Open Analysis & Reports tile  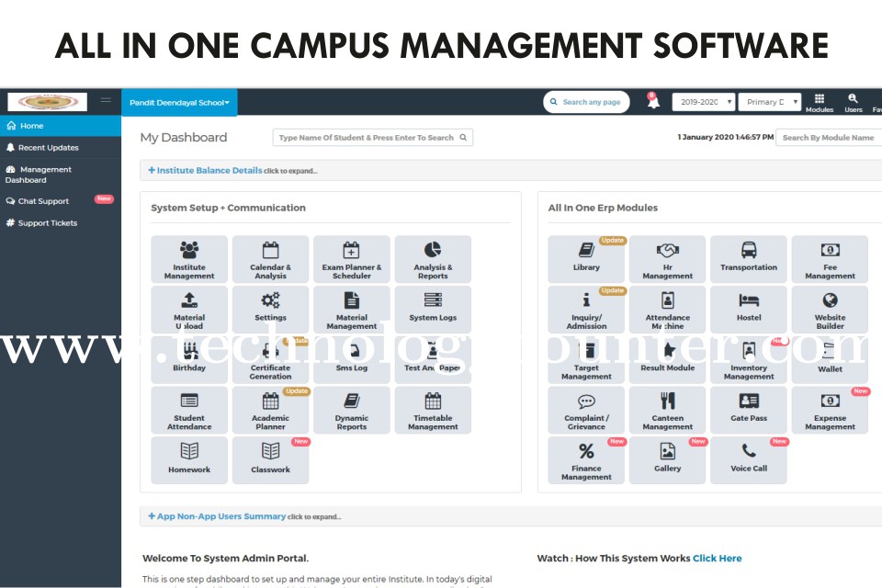coord(433,259)
